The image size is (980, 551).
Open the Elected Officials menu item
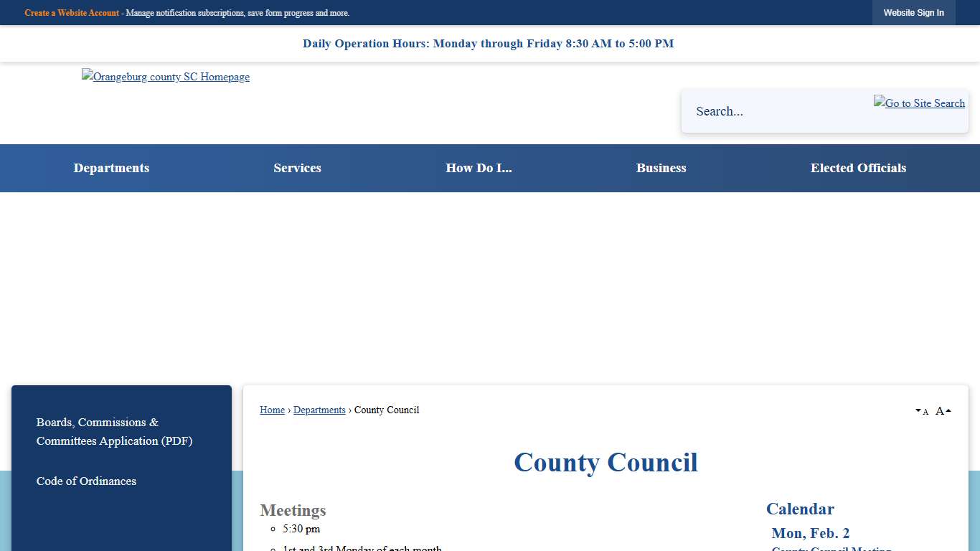tap(858, 168)
